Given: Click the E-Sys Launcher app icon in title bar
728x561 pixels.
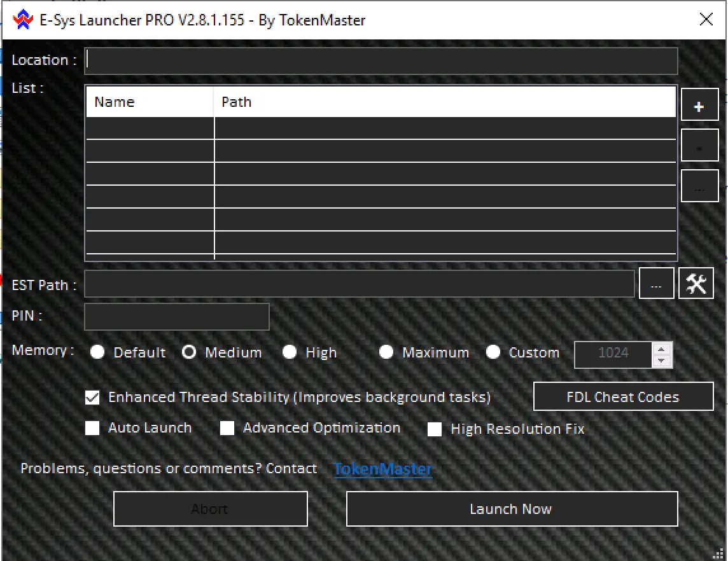Looking at the screenshot, I should 22,20.
